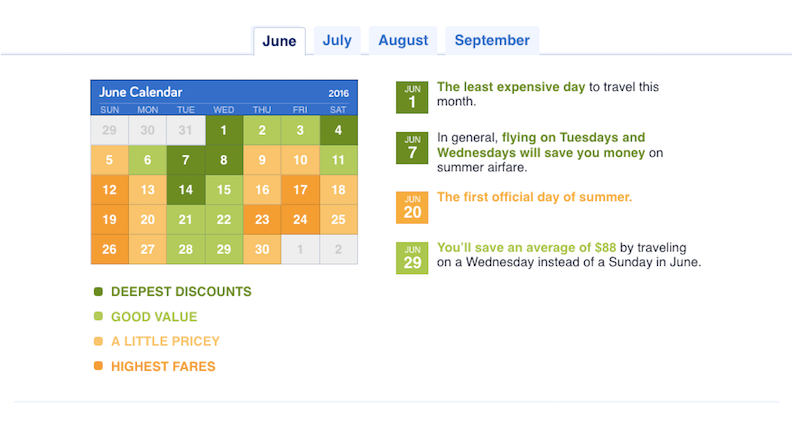The image size is (800, 427).
Task: Pick June 24 calendar cell
Action: click(300, 219)
